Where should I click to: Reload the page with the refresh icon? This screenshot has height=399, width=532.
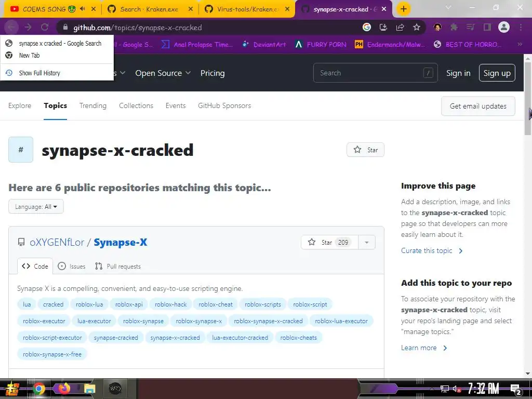(45, 27)
